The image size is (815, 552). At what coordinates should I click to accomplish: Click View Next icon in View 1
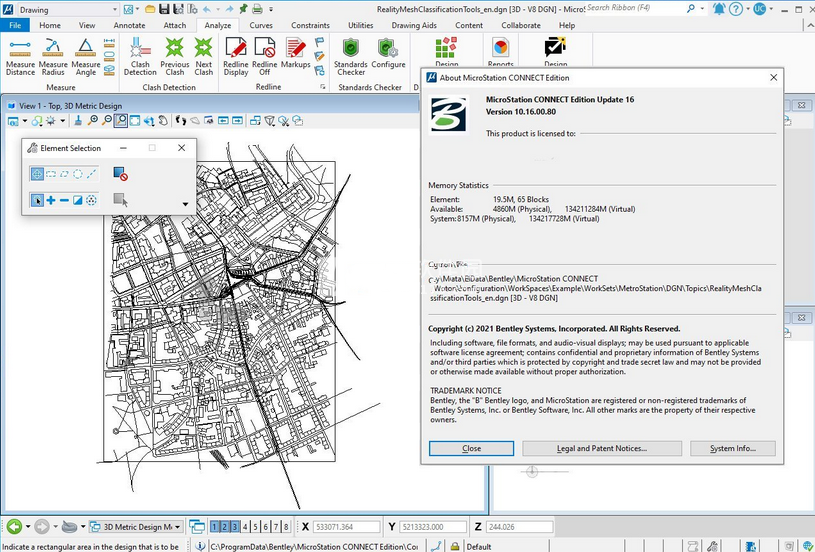(238, 121)
